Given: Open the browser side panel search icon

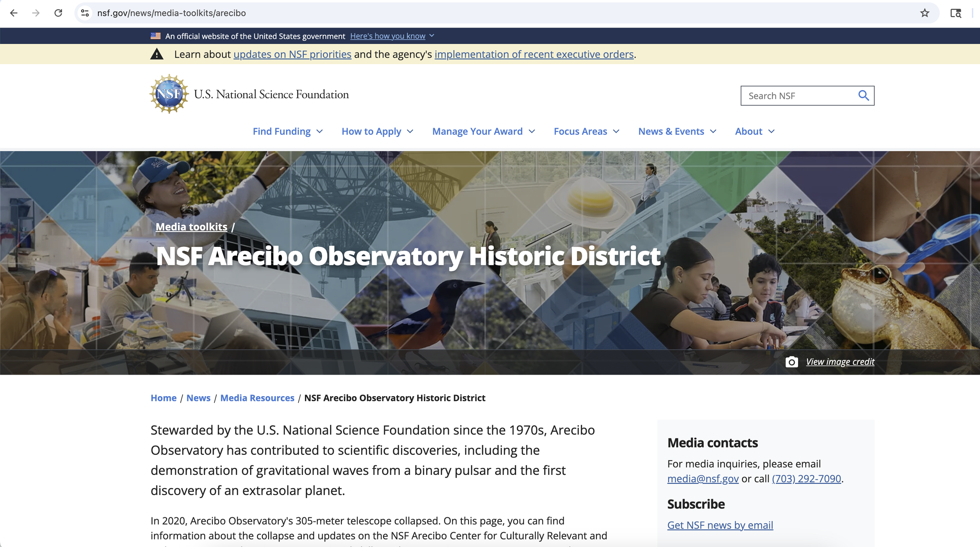Looking at the screenshot, I should pos(956,13).
